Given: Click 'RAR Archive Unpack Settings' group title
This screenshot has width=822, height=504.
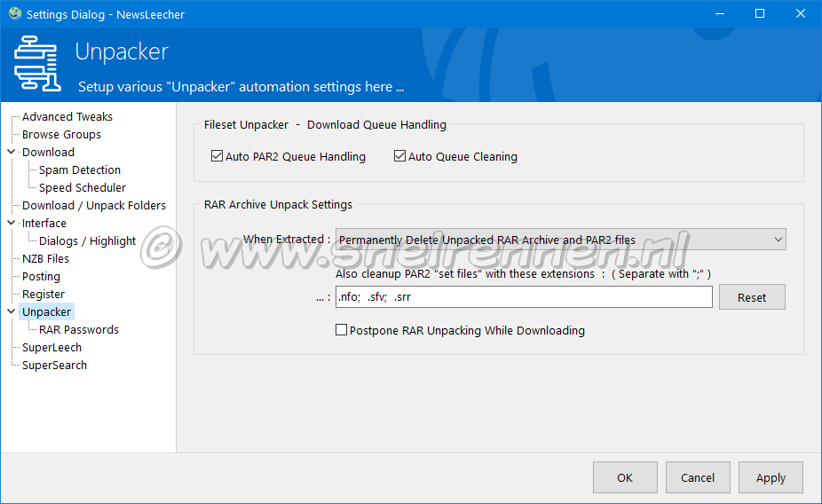Looking at the screenshot, I should (x=278, y=204).
